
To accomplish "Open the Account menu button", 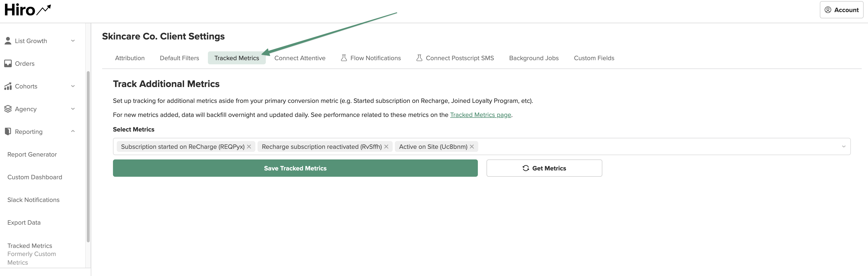I will point(841,10).
